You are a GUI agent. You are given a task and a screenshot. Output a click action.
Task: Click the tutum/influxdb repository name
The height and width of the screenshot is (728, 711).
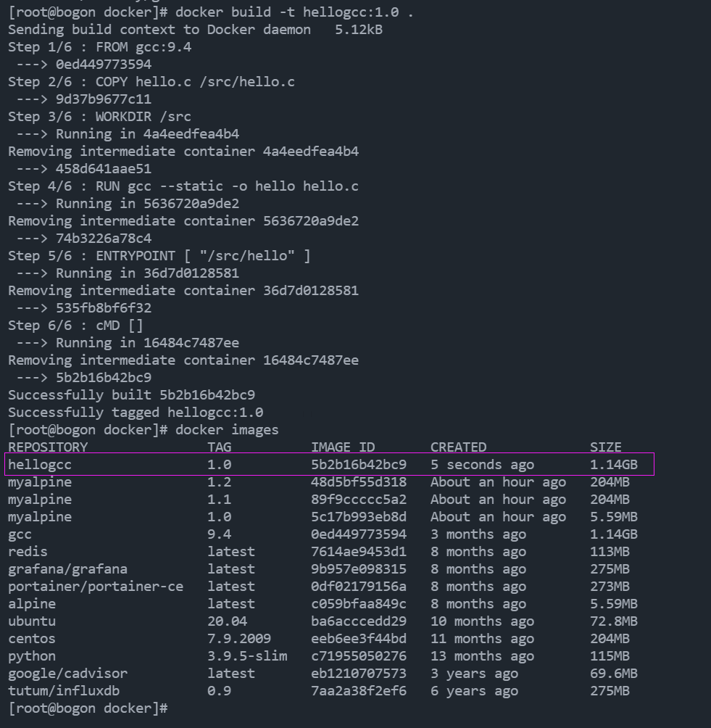coord(64,691)
